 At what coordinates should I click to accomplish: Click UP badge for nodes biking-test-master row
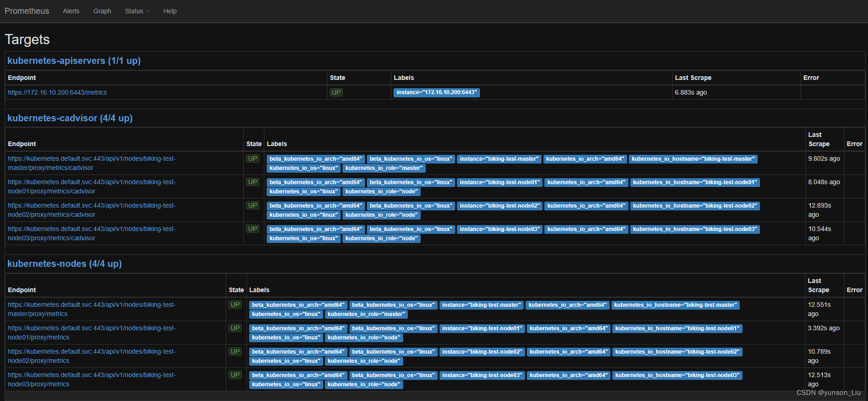pos(235,305)
